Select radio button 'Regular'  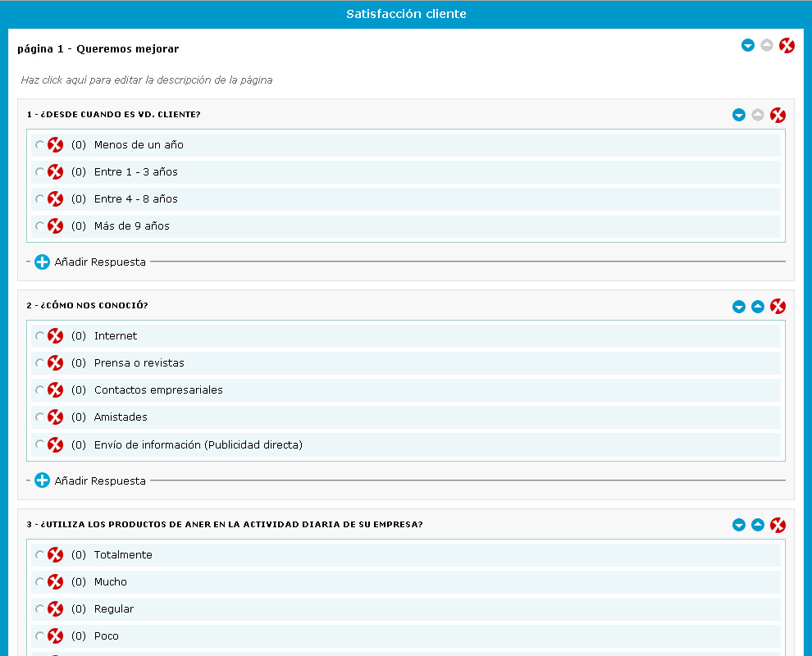coord(39,609)
